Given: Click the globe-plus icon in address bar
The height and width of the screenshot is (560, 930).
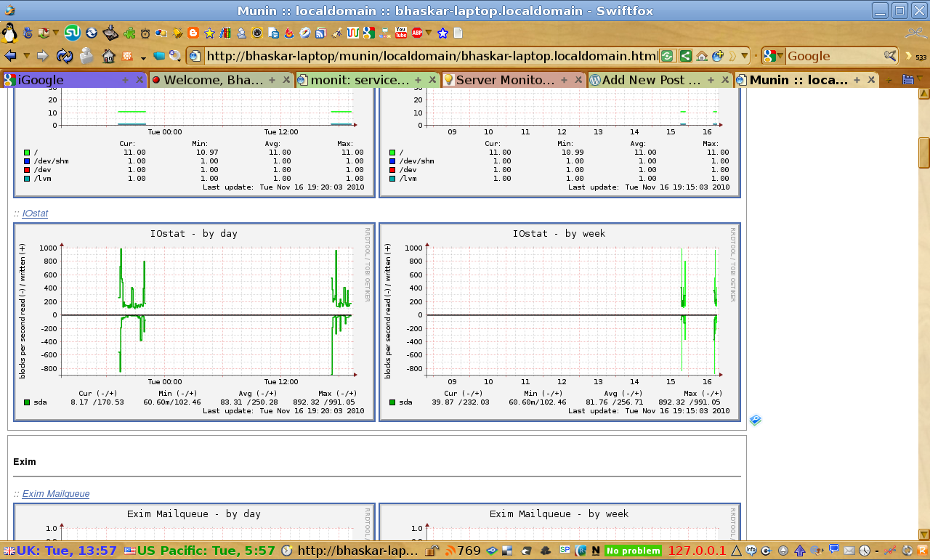Looking at the screenshot, I should pyautogui.click(x=718, y=56).
